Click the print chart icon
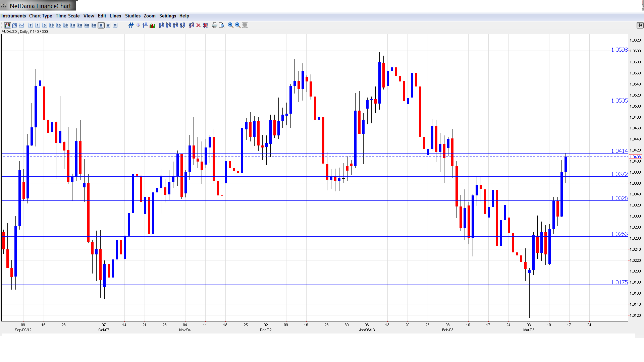Viewport: 644px width, 362px height. pos(215,25)
